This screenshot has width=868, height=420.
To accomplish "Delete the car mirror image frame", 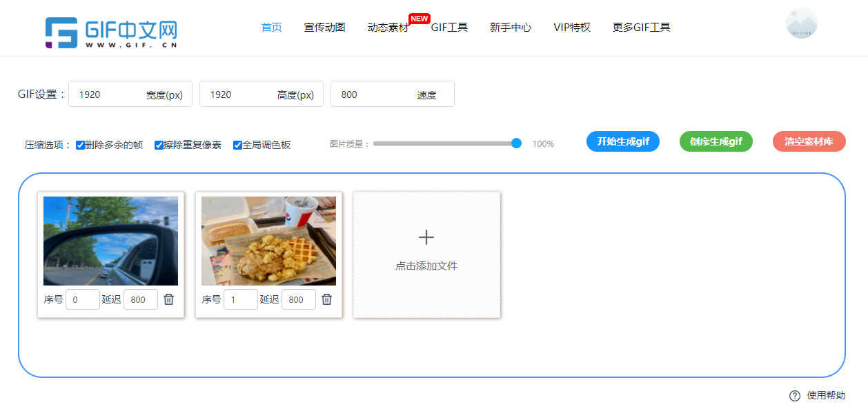I will click(169, 299).
